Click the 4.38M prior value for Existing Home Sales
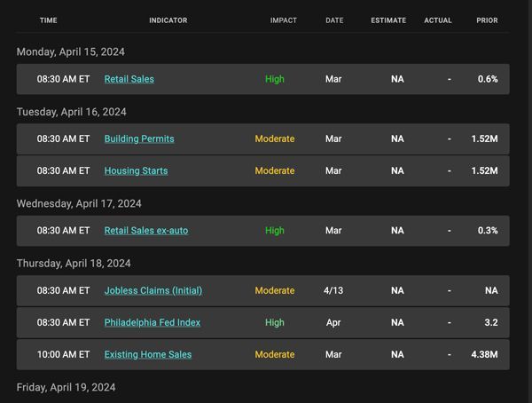The image size is (532, 403). point(484,355)
